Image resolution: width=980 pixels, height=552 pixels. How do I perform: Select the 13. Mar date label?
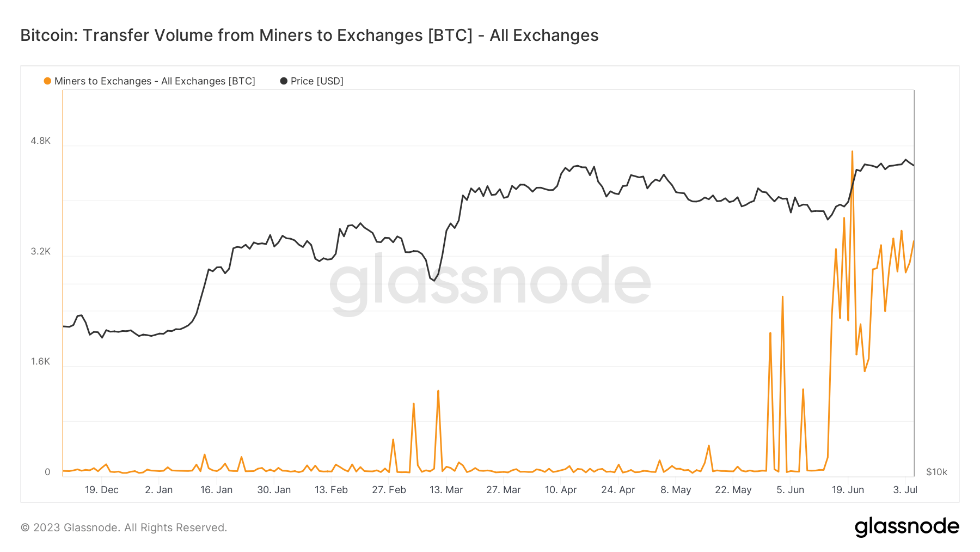446,490
